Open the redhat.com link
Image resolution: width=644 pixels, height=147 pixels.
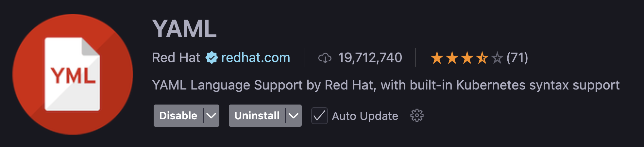[x=256, y=58]
